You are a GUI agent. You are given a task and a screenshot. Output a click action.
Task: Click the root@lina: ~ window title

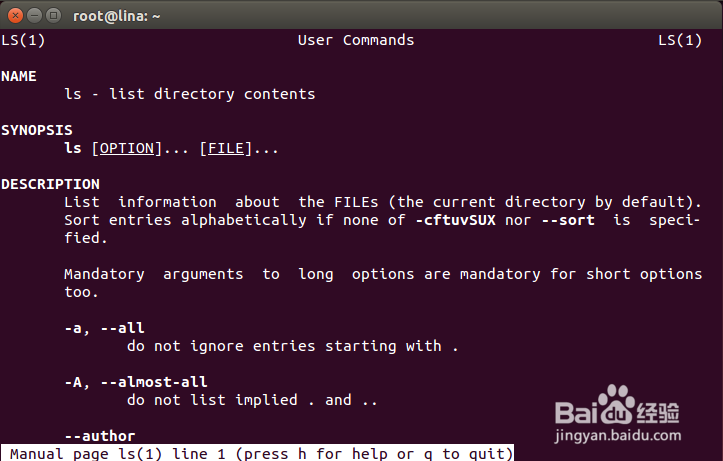[118, 15]
